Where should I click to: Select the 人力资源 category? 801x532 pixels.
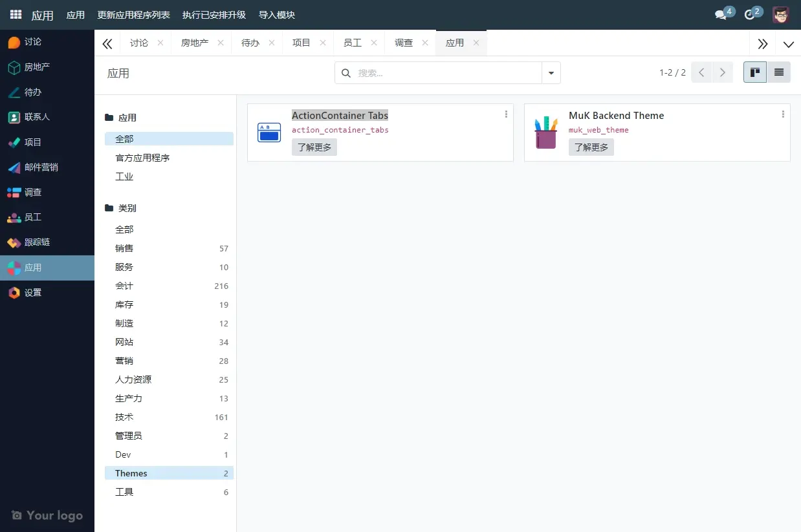click(x=169, y=379)
